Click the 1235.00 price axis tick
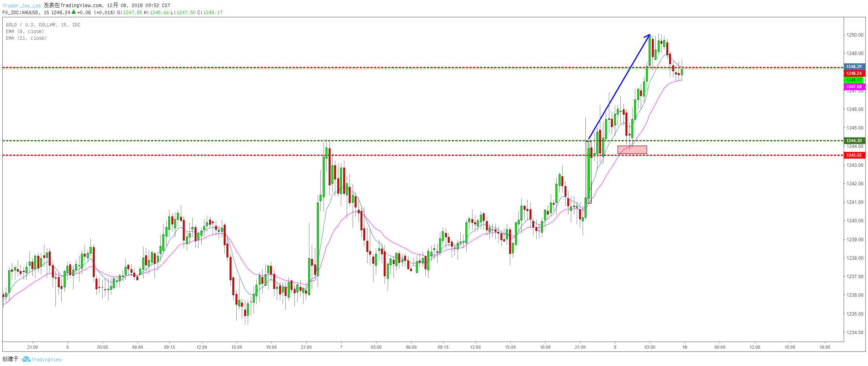This screenshot has width=868, height=366. pyautogui.click(x=855, y=314)
